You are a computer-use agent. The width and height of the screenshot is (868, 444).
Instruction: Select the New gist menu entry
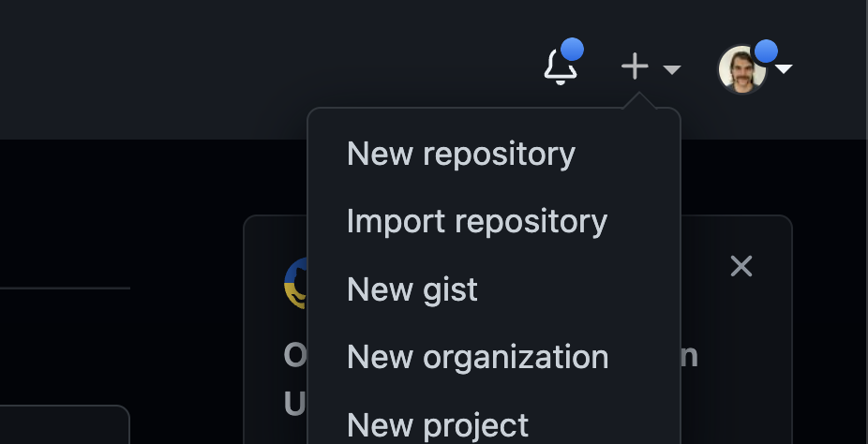click(x=412, y=289)
